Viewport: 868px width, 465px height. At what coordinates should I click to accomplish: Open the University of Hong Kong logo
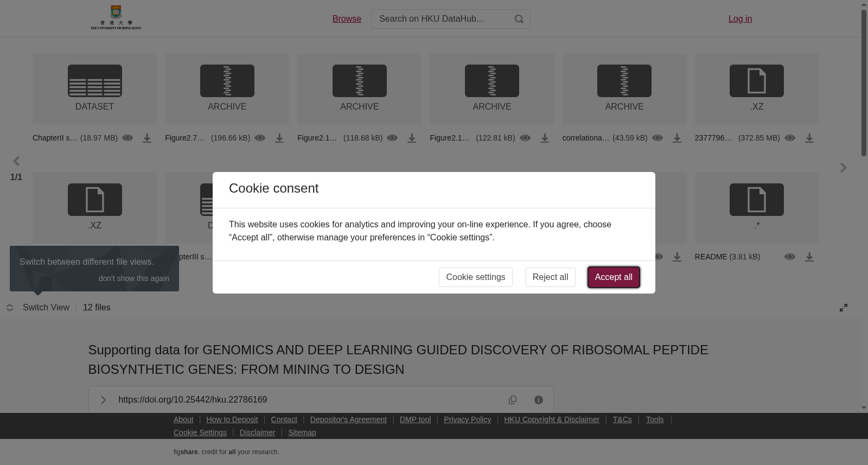[x=116, y=17]
